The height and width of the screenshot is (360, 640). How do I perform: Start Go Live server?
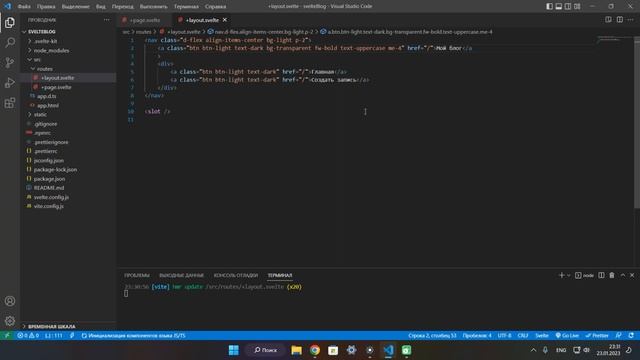567,336
